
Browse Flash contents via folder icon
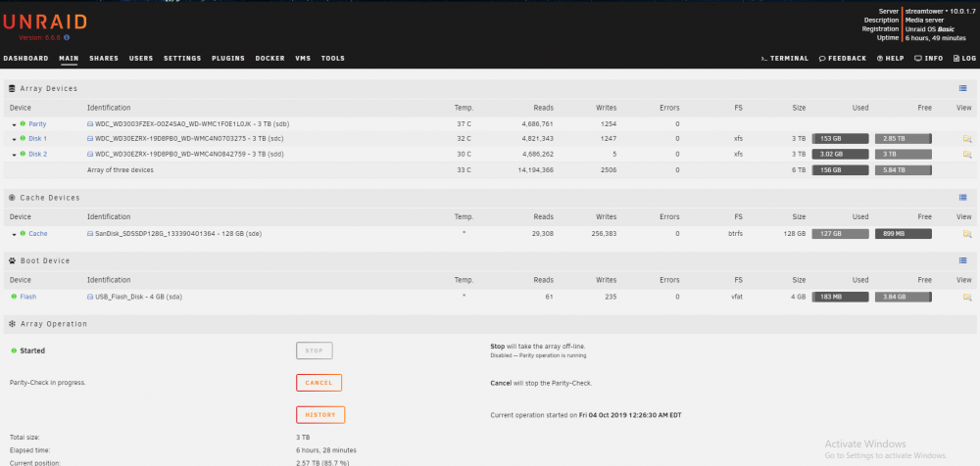pyautogui.click(x=967, y=297)
